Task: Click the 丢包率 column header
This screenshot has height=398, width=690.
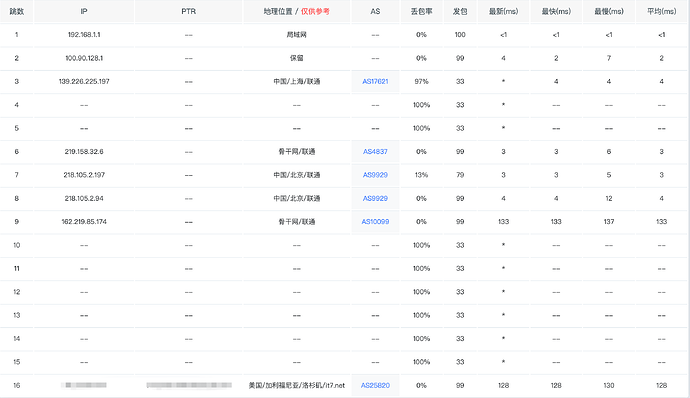Action: (421, 11)
